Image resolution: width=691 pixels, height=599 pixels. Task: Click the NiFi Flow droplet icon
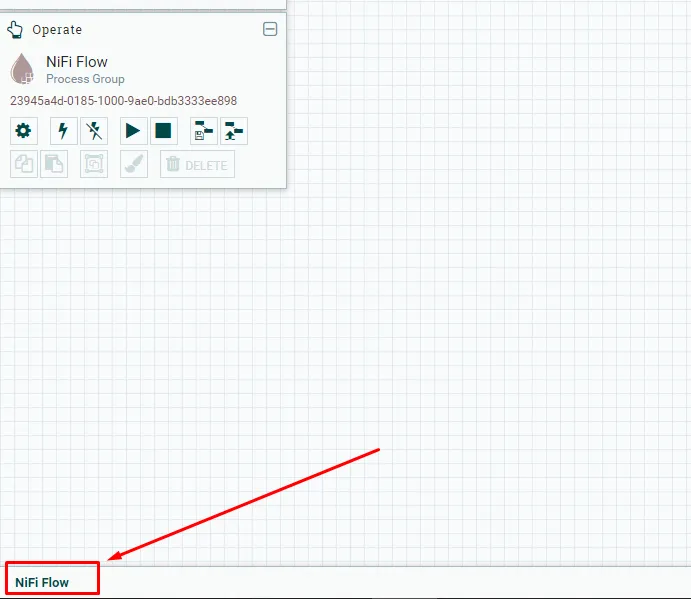click(22, 69)
